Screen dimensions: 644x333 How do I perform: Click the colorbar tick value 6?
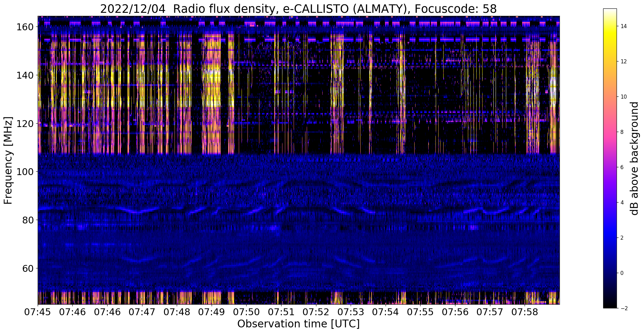(x=622, y=168)
